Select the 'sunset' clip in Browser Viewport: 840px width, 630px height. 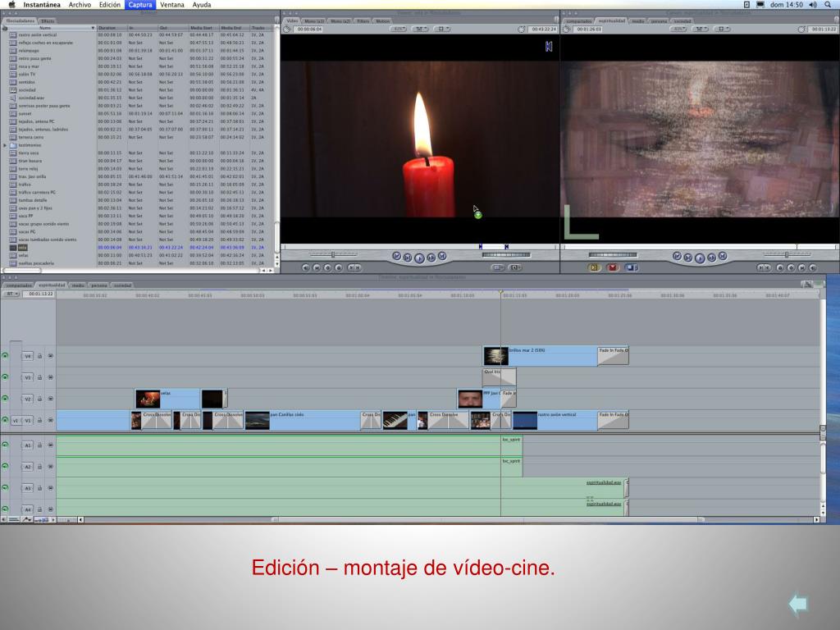click(25, 113)
